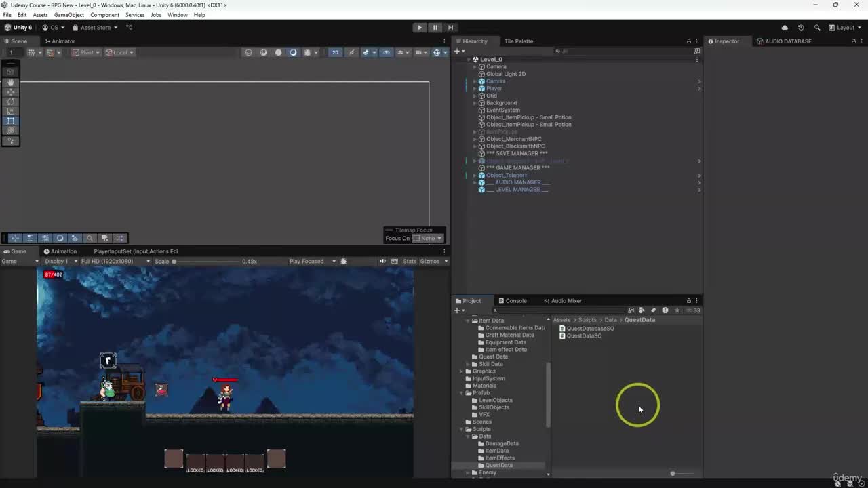
Task: Open the AUDIO DATABASE inspector tab
Action: (x=784, y=41)
